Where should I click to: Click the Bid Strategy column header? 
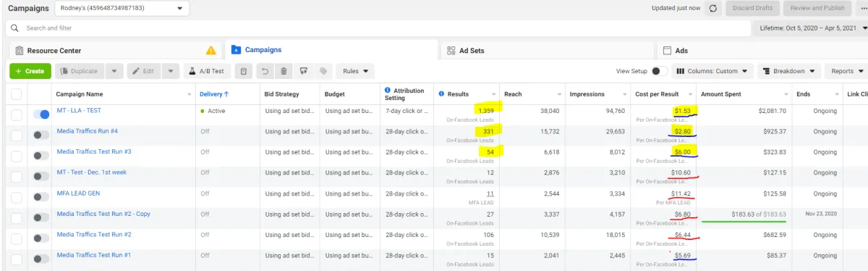282,94
